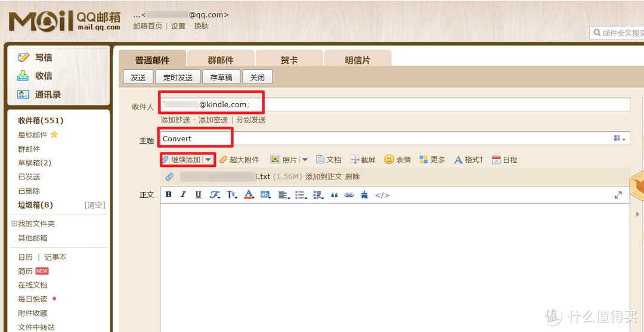The width and height of the screenshot is (644, 332).
Task: Click 更多 for more insert options
Action: pyautogui.click(x=432, y=160)
